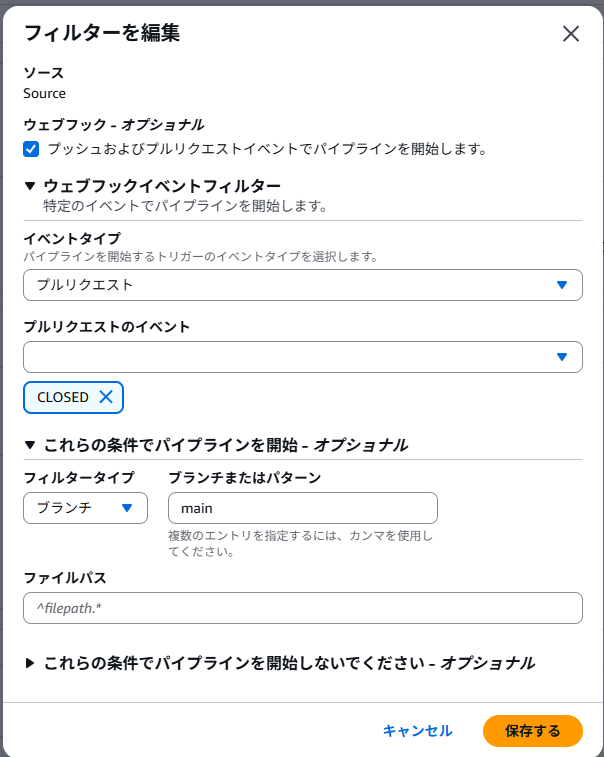Click triangle icon beside これらの条件でパイプラインを開始
Viewport: 604px width, 757px height.
(x=30, y=445)
